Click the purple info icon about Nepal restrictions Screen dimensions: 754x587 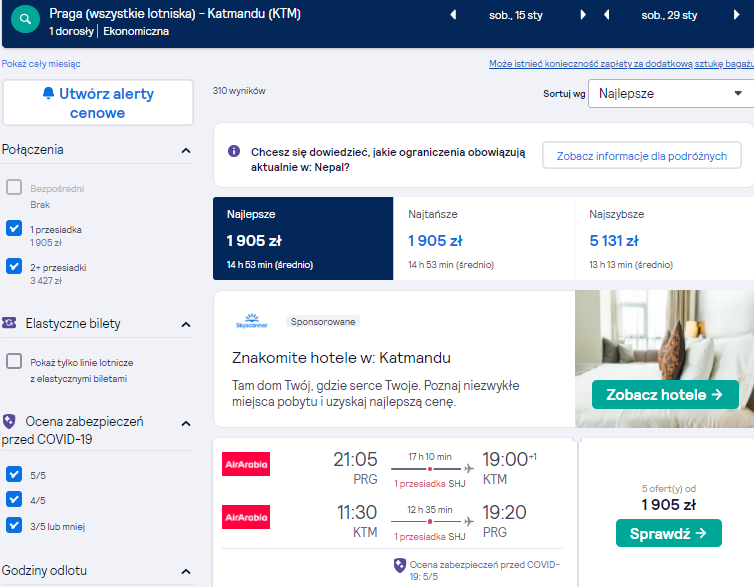coord(234,151)
